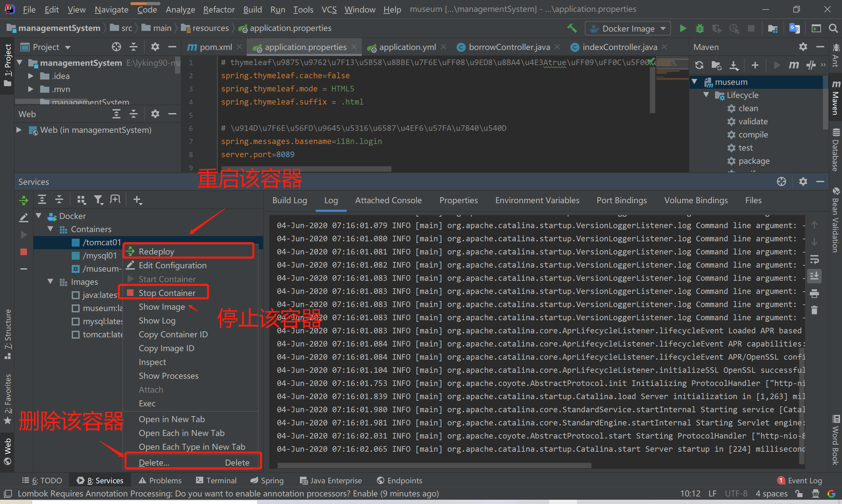Click the Translate icon in toolbar
842x504 pixels.
coord(794,28)
